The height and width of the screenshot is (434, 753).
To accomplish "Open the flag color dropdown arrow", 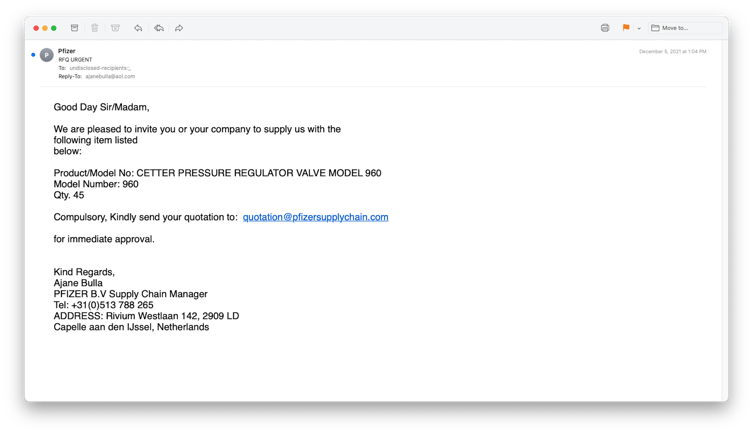I will tap(639, 28).
